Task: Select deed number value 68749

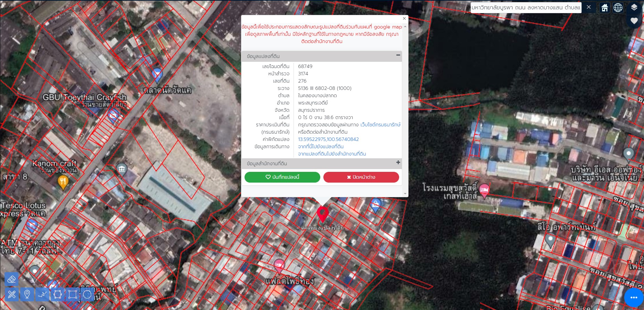Action: click(305, 66)
